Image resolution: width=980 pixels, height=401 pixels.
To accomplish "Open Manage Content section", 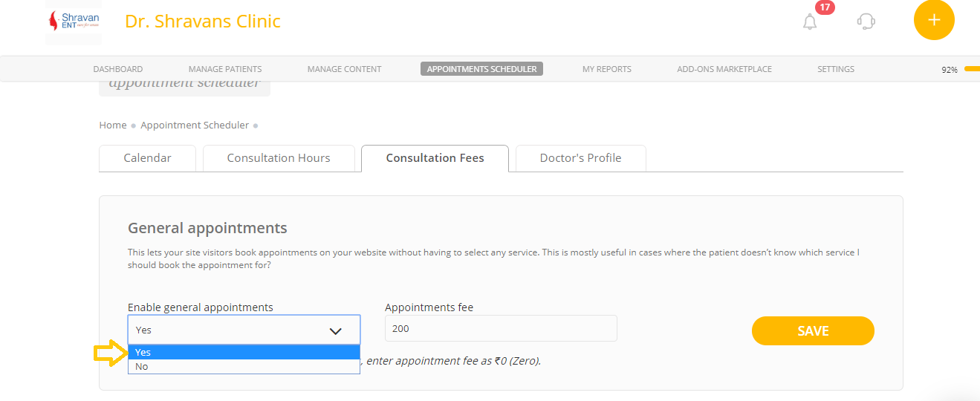I will [x=344, y=69].
